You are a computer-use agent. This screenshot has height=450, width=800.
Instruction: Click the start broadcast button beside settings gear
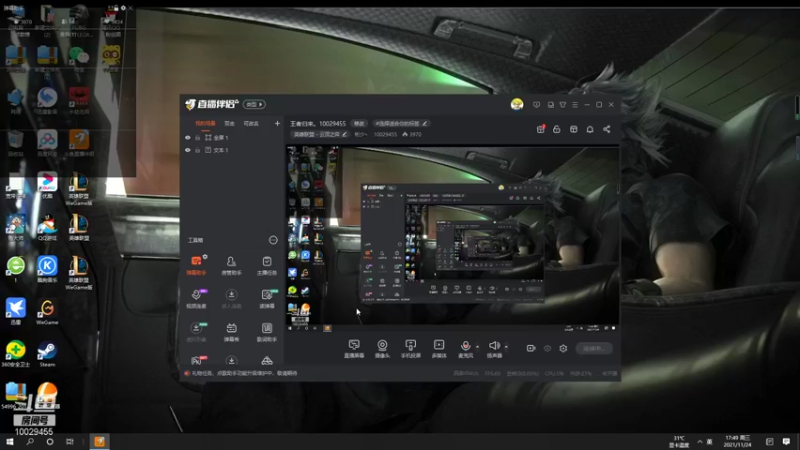pos(594,348)
